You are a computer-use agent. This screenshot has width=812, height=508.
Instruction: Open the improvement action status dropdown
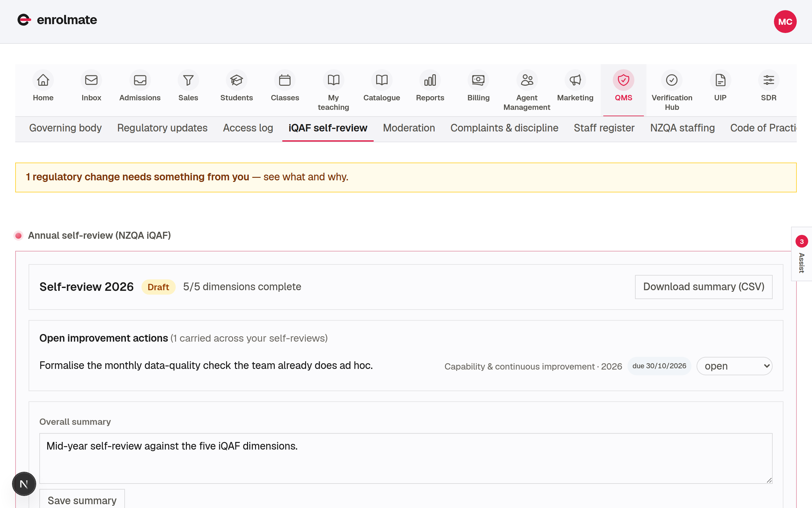(x=734, y=366)
